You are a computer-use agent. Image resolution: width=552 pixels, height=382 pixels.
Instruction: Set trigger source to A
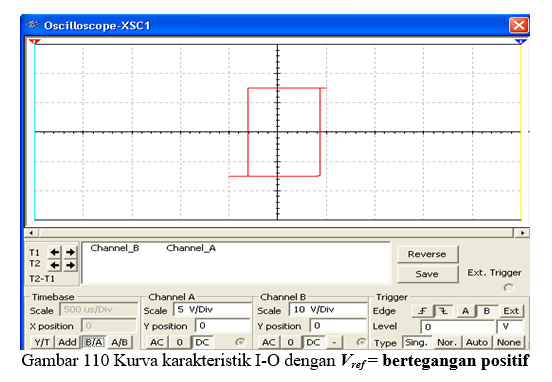pyautogui.click(x=465, y=311)
